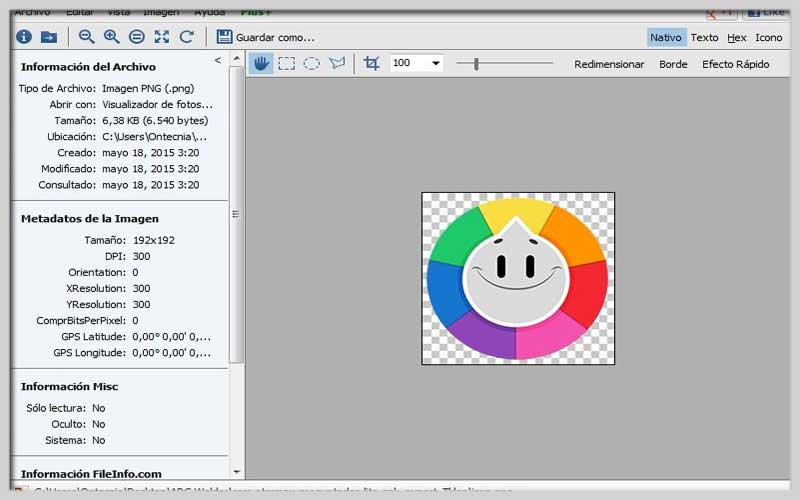Image resolution: width=800 pixels, height=500 pixels.
Task: Click the crop tool icon
Action: point(371,63)
